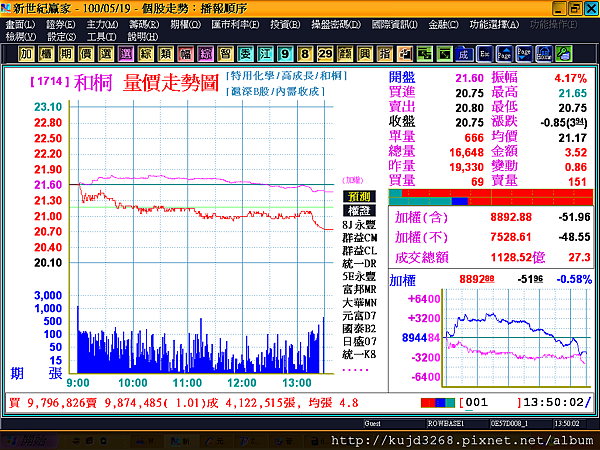
Task: Select warrant 日盛07 in list
Action: [x=359, y=341]
